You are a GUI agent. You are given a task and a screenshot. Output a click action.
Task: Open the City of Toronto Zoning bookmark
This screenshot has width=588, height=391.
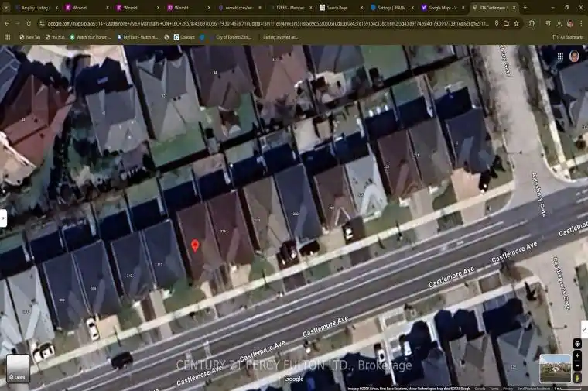coord(230,37)
